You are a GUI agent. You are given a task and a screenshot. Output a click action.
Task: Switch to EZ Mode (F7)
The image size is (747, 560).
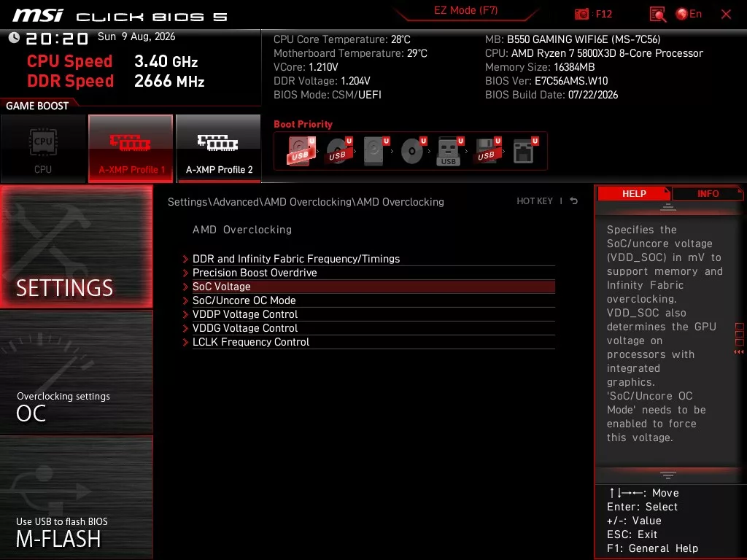point(465,10)
